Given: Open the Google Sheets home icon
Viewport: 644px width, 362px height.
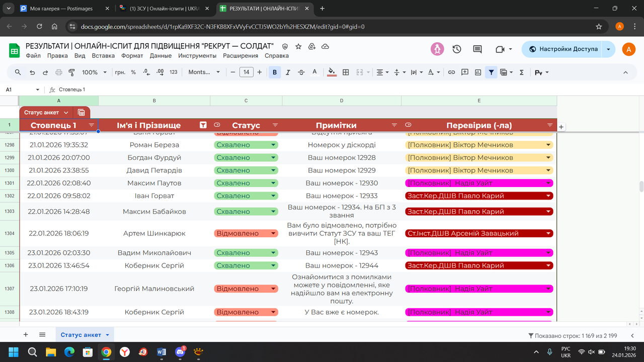Looking at the screenshot, I should (x=15, y=50).
